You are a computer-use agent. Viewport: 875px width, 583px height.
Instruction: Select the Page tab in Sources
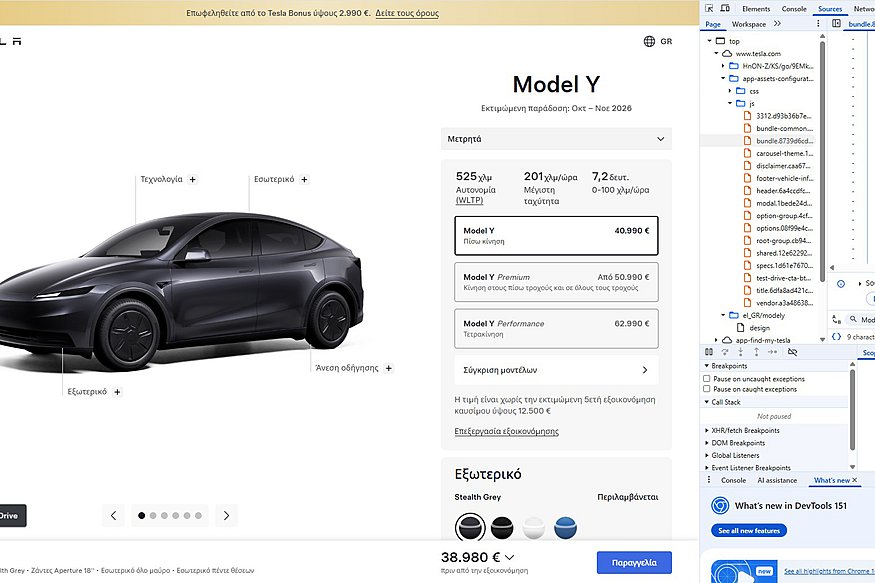coord(713,24)
